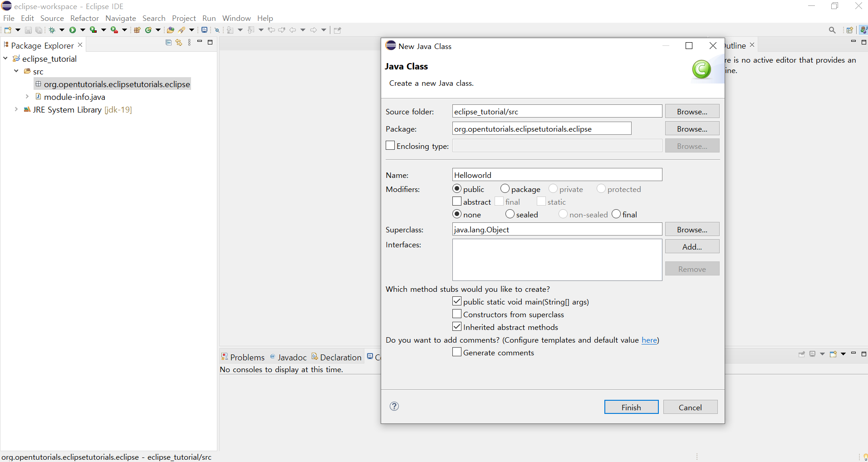This screenshot has width=868, height=462.
Task: Check Constructors from superclass checkbox
Action: click(457, 314)
